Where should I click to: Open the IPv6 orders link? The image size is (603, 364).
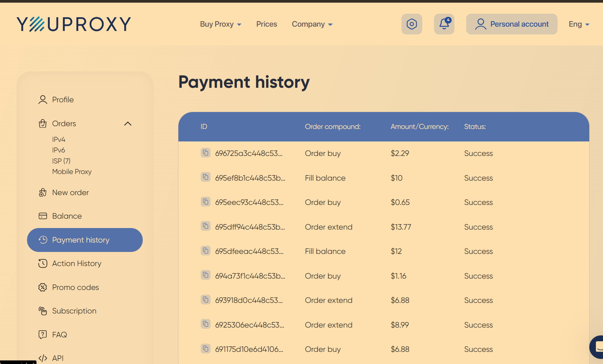click(59, 150)
